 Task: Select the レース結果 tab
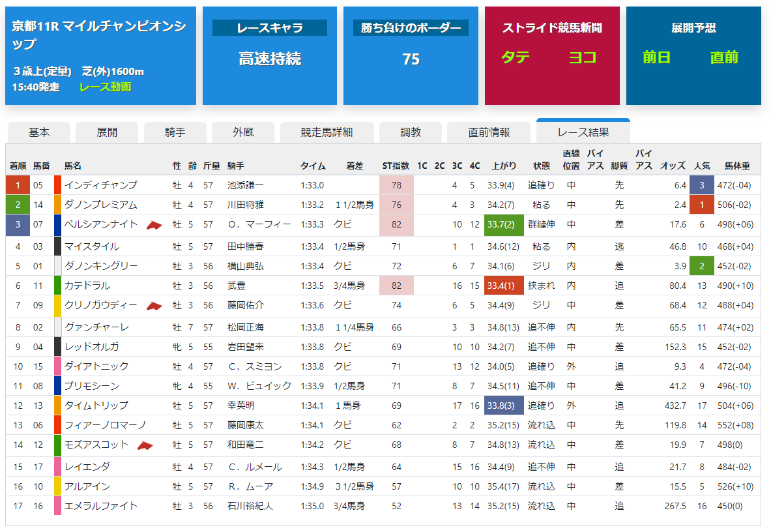tap(583, 132)
